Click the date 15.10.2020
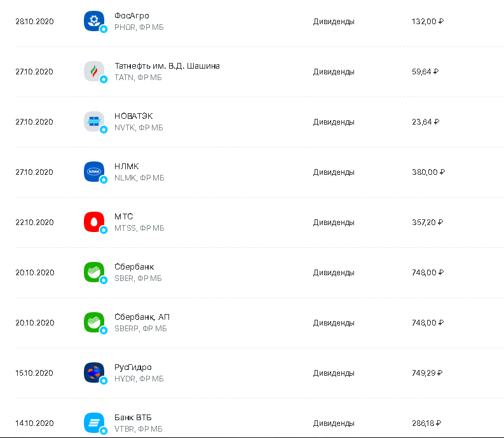This screenshot has width=504, height=438. (34, 373)
